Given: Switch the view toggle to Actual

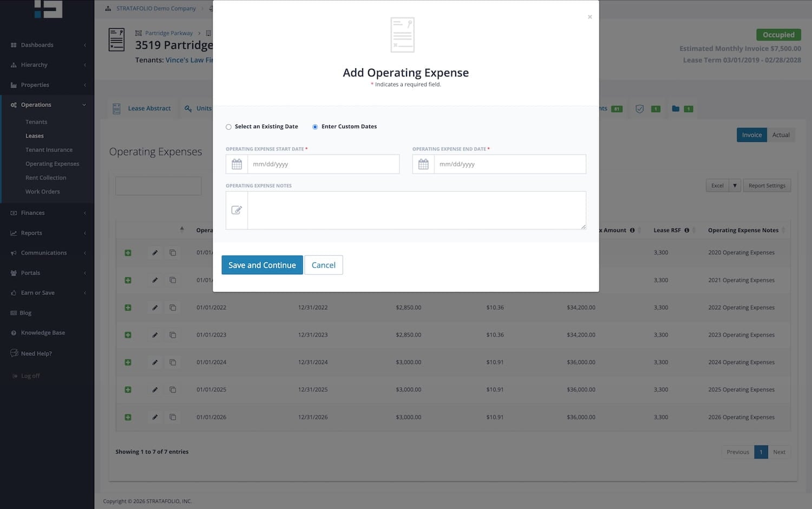Looking at the screenshot, I should (781, 135).
